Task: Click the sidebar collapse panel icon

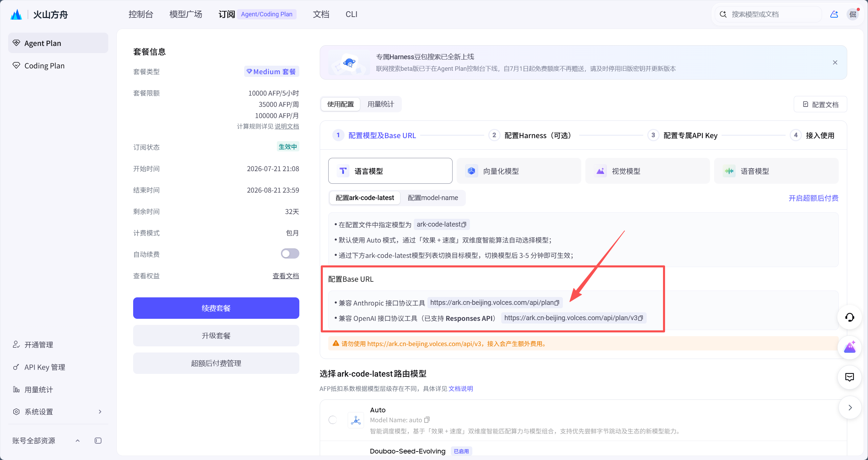Action: 98,441
